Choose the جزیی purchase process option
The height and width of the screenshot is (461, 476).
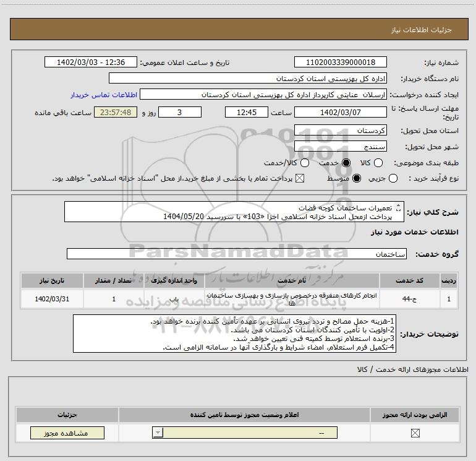click(x=393, y=178)
